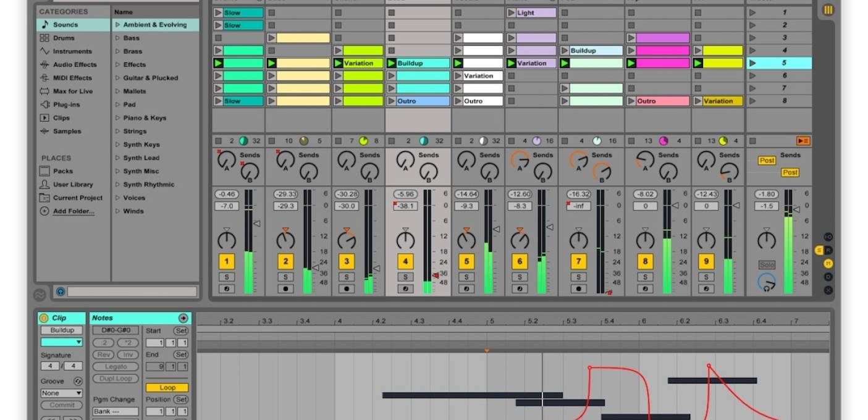Viewport: 868px width, 420px height.
Task: Show the Sends section via the S icon
Action: [x=819, y=250]
